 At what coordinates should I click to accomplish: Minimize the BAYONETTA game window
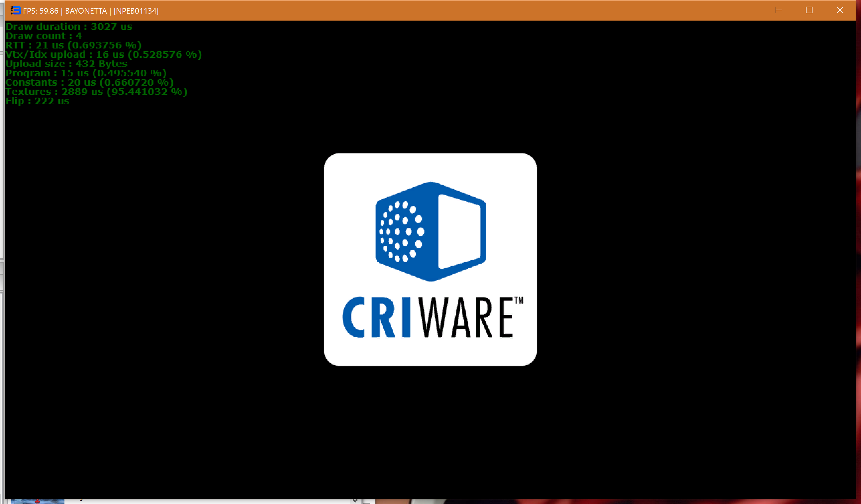(779, 10)
